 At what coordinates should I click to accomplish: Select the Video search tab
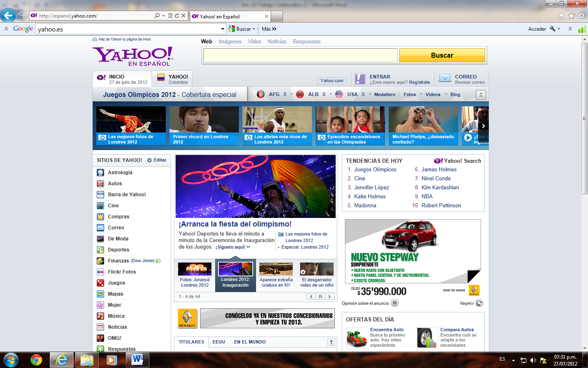pyautogui.click(x=255, y=42)
